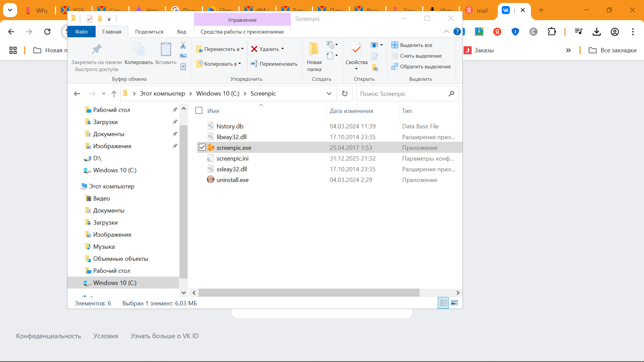Click Pin to Quick Access pushpin icon
Image resolution: width=644 pixels, height=362 pixels.
(x=97, y=49)
